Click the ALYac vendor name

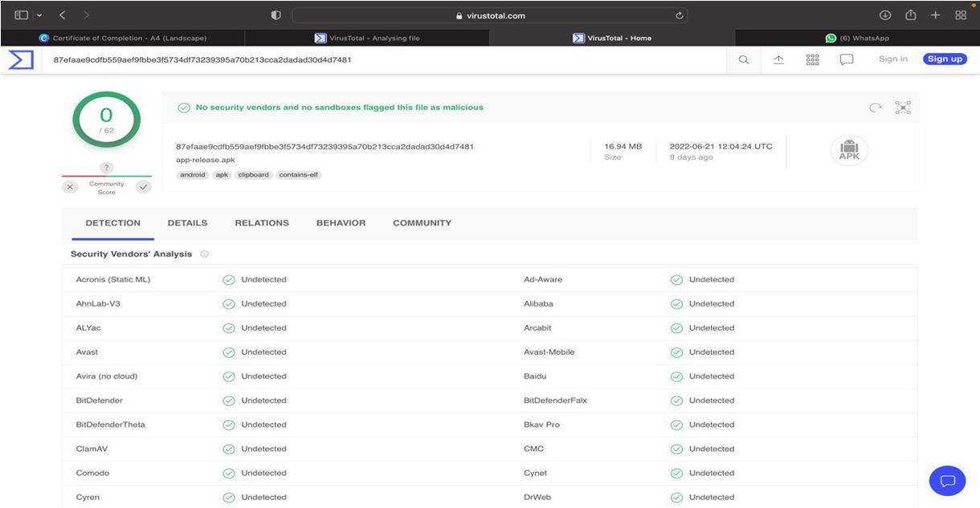pos(88,328)
